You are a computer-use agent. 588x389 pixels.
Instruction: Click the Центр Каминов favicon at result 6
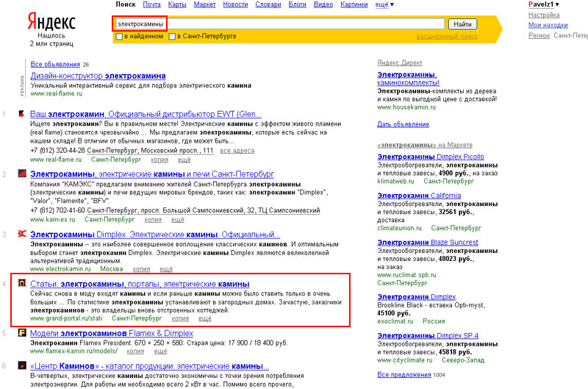(x=22, y=365)
